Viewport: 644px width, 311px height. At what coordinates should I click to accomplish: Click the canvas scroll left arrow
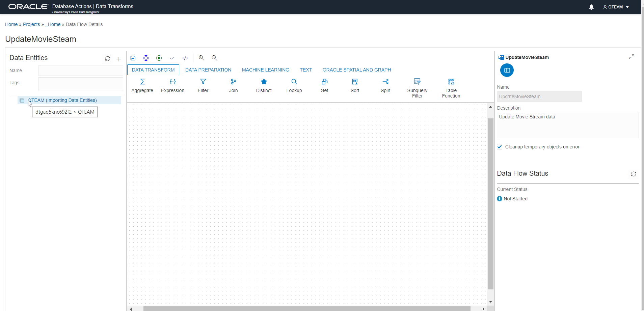131,309
